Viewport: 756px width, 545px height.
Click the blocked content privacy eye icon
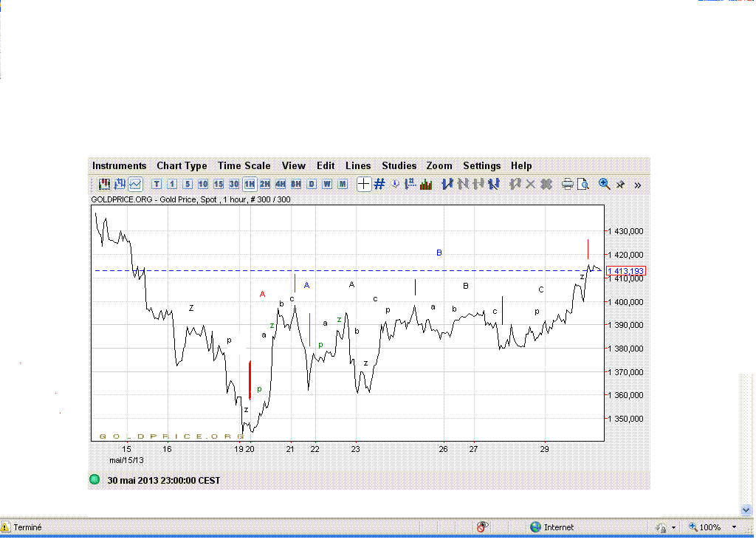(482, 527)
